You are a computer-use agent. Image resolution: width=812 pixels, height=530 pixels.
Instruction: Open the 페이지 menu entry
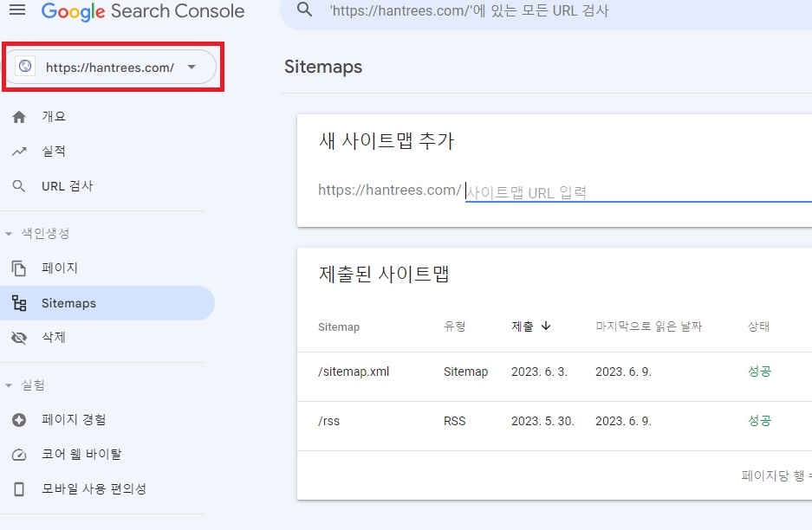(x=57, y=268)
